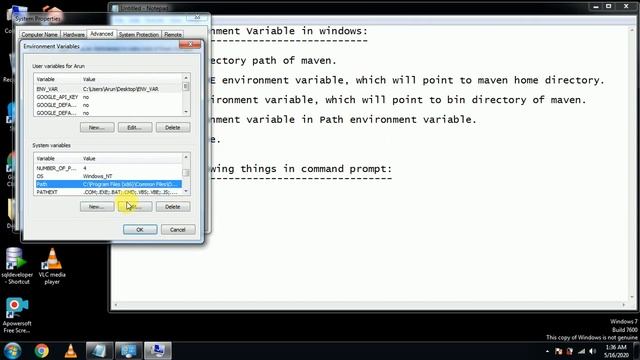Viewport: 640px width, 360px height.
Task: Open the Windows Start menu
Action: 12,351
